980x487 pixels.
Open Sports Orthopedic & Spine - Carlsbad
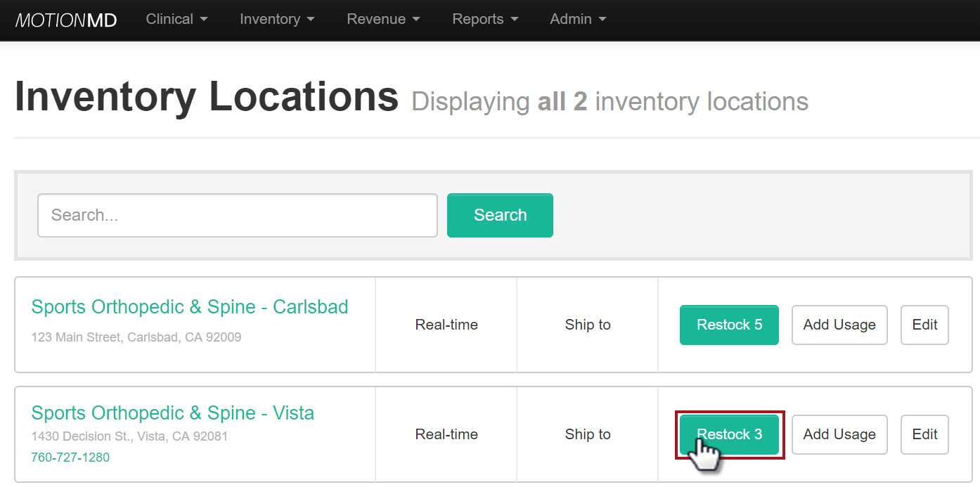point(190,306)
